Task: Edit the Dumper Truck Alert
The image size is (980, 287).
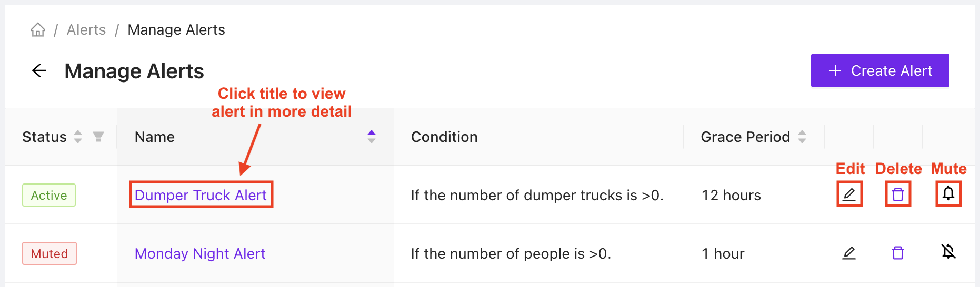Action: [x=849, y=194]
